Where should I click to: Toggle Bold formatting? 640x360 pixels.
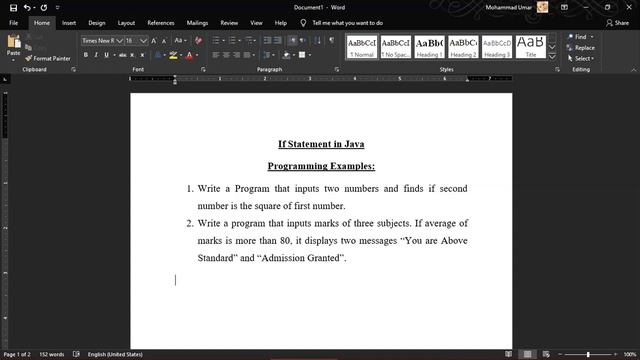pos(86,55)
